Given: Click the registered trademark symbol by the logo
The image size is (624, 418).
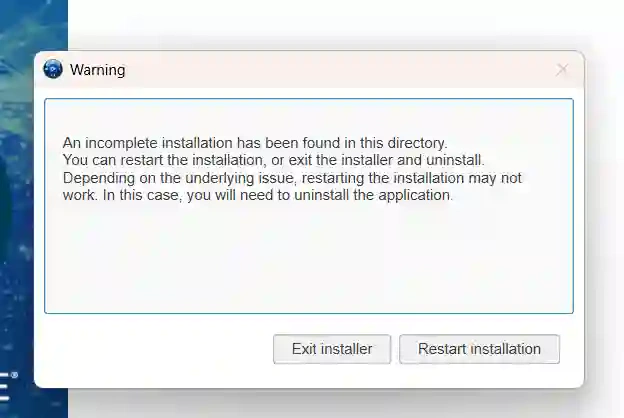Looking at the screenshot, I should (14, 375).
